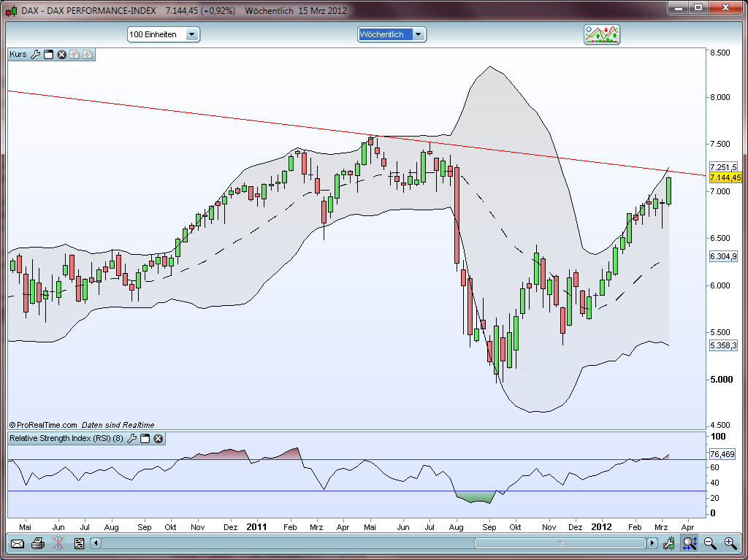Open RSI settings with the wrench icon
748x560 pixels.
pos(132,439)
